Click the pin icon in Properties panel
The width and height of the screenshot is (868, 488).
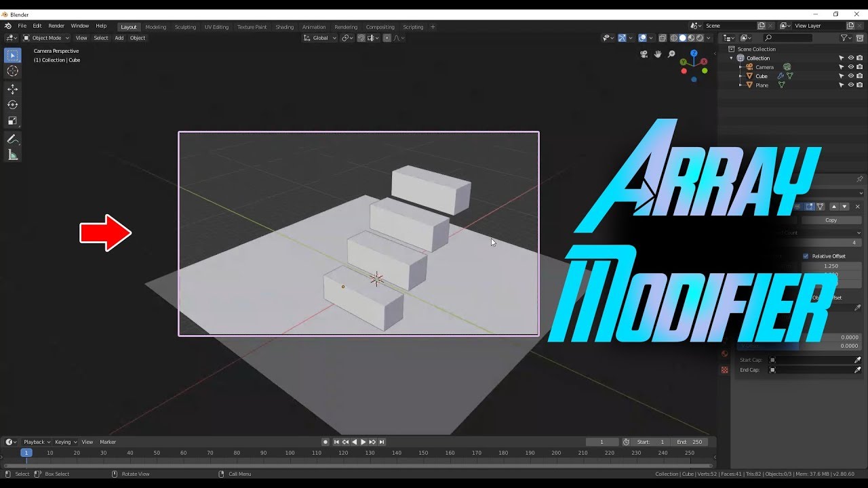859,179
